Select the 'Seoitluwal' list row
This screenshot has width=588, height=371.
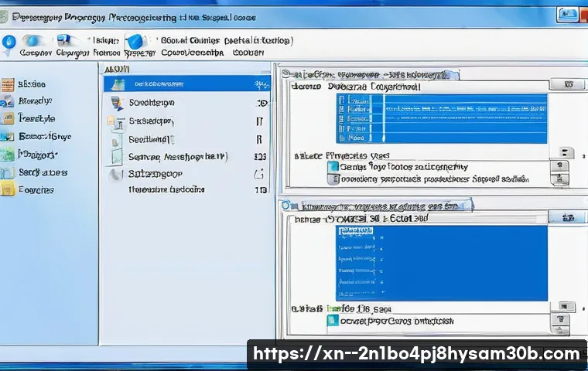(186, 140)
